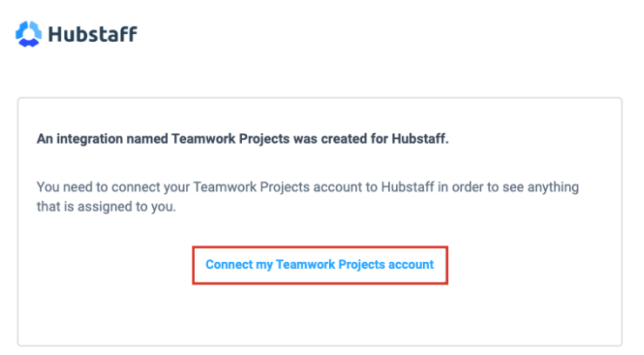Click the phrase "in order to see anything"

click(511, 187)
